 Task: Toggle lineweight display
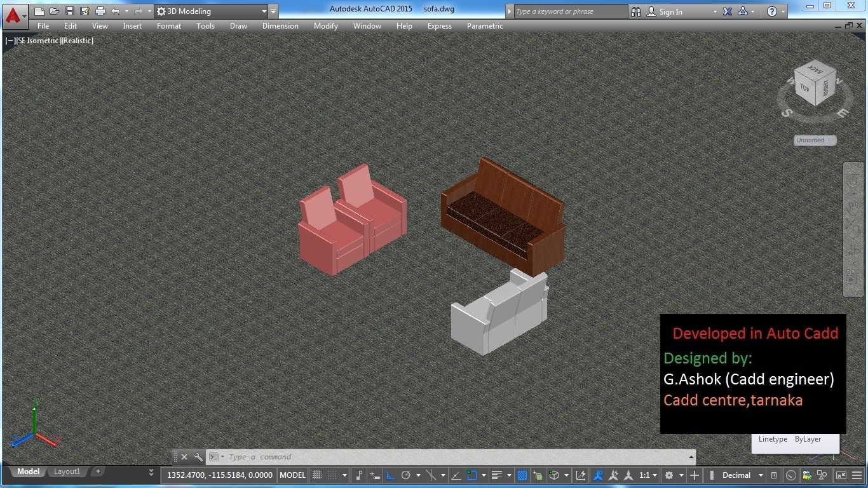point(496,475)
